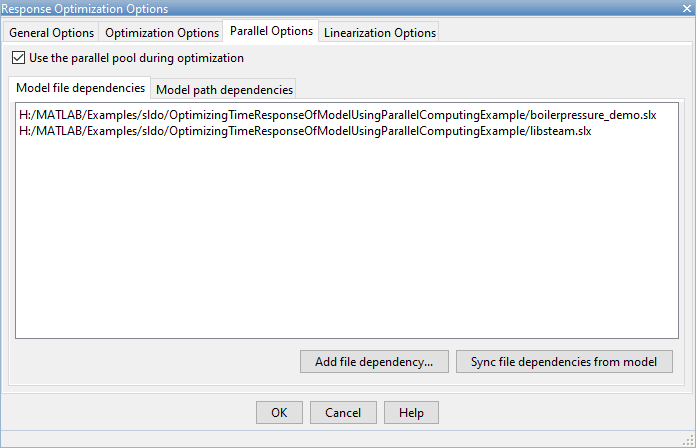Select the Parallel Options tab
The height and width of the screenshot is (448, 696).
[270, 31]
